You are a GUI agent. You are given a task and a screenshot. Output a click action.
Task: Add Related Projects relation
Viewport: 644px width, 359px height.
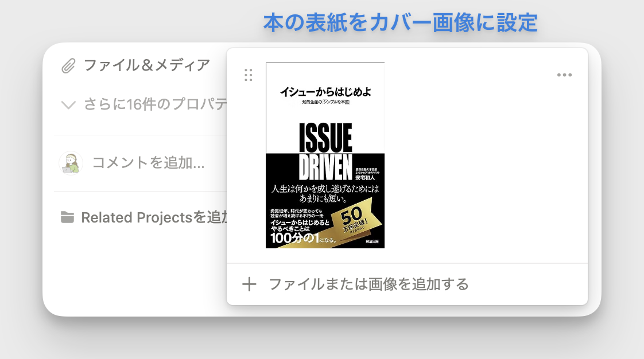click(x=154, y=217)
